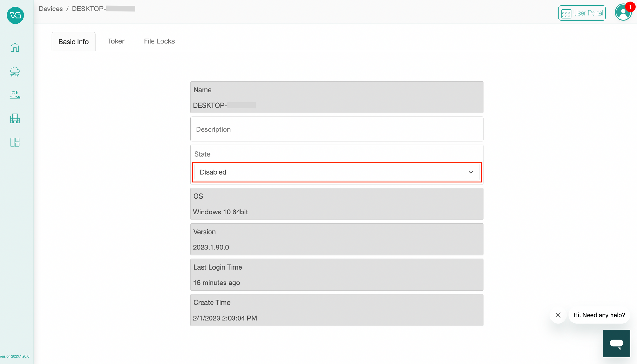637x364 pixels.
Task: Open the cloud drives sidebar icon
Action: point(15,72)
